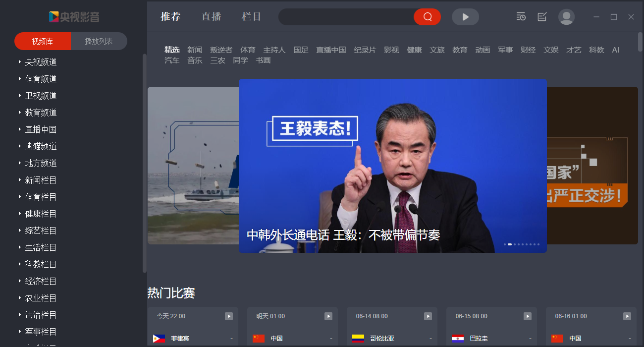Switch sidebar to 播放列表 view
This screenshot has height=347, width=644.
point(99,41)
